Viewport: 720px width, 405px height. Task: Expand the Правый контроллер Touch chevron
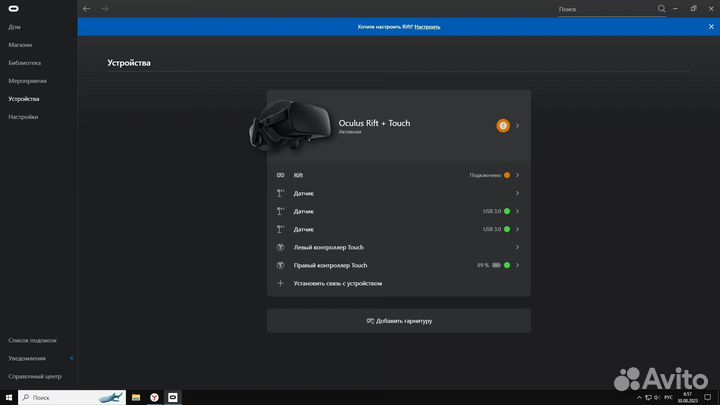pos(518,265)
